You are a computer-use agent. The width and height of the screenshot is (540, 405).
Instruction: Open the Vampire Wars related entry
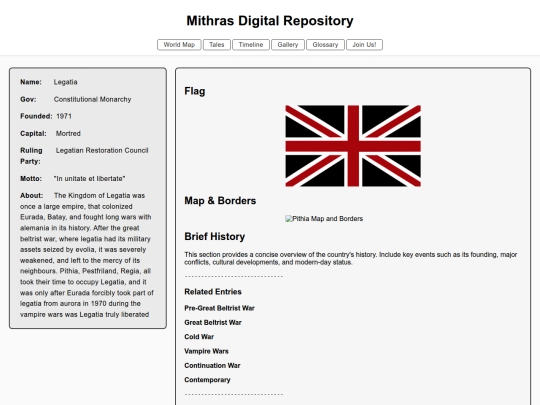206,351
